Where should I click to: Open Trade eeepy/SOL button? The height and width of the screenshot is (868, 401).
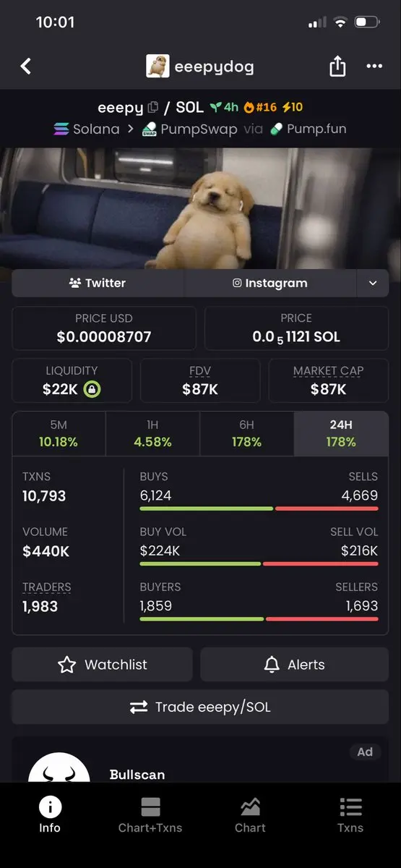point(200,707)
